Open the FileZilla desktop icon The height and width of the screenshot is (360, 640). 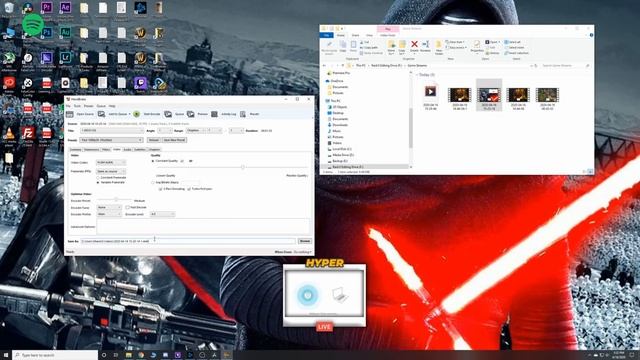coord(28,133)
